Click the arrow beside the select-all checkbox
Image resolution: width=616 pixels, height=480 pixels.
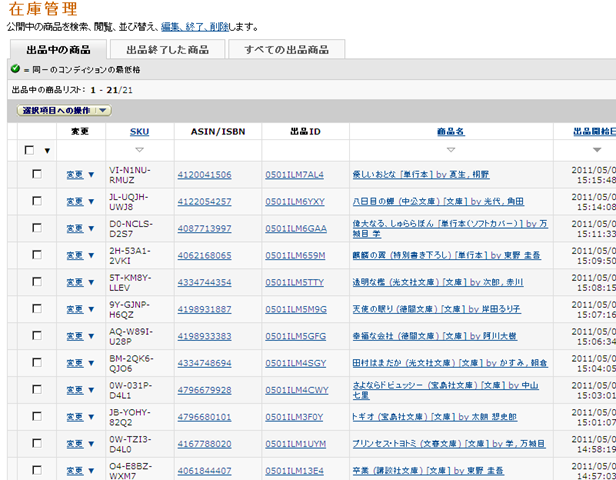pyautogui.click(x=47, y=150)
